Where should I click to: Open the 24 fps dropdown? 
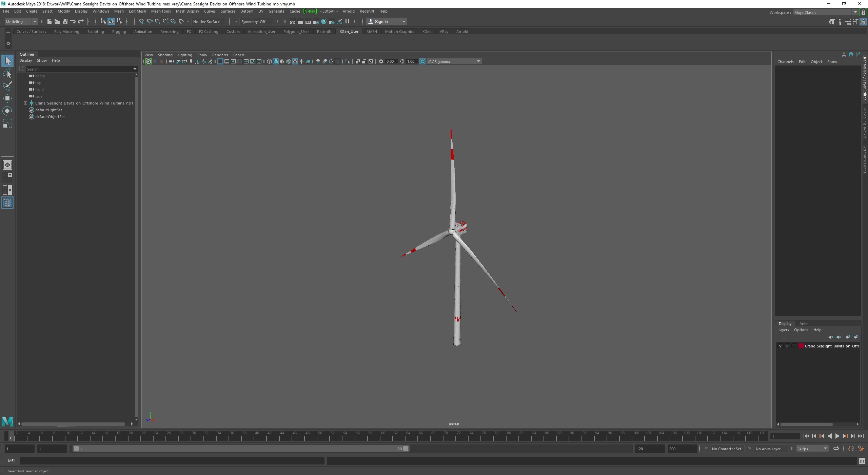click(x=825, y=449)
